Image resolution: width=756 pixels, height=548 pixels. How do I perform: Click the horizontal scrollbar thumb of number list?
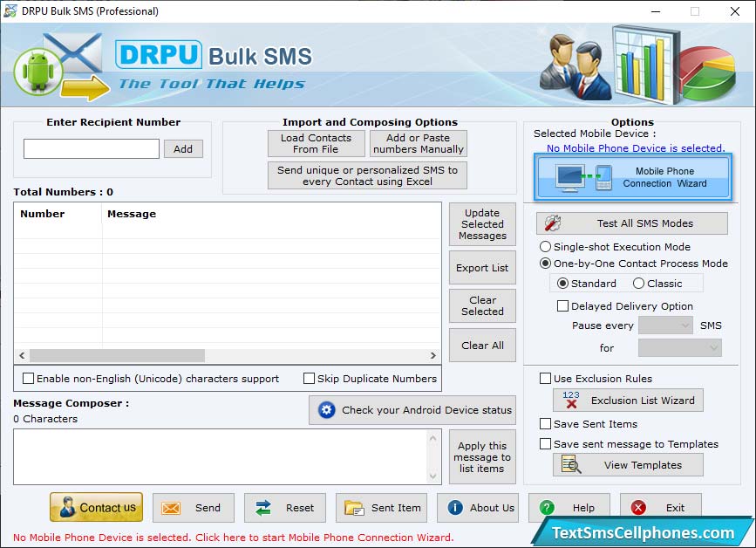coord(117,355)
